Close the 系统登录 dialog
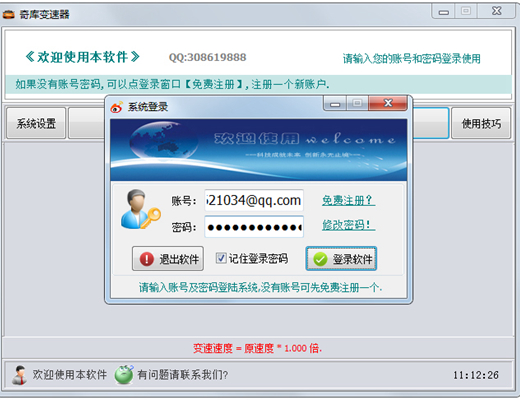The height and width of the screenshot is (400, 520). tap(388, 103)
